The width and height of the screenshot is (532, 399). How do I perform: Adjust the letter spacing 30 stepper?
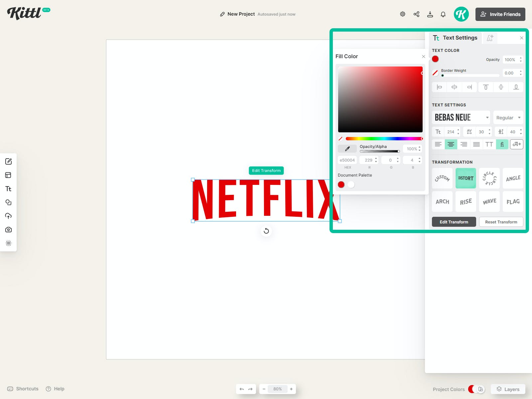489,132
